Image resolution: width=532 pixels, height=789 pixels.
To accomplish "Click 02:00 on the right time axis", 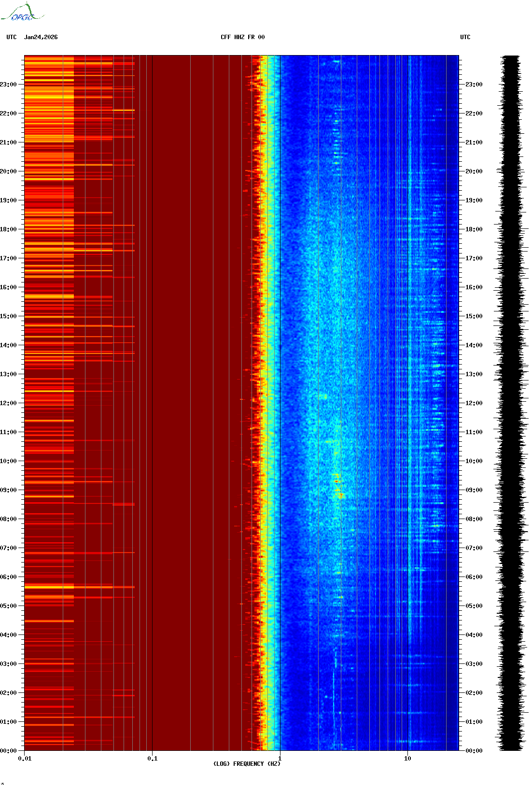I will 474,693.
